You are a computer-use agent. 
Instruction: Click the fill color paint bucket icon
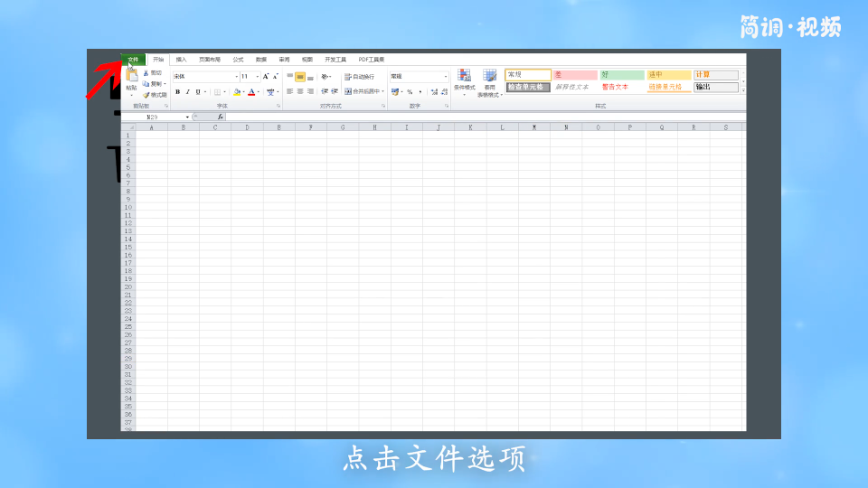point(237,91)
